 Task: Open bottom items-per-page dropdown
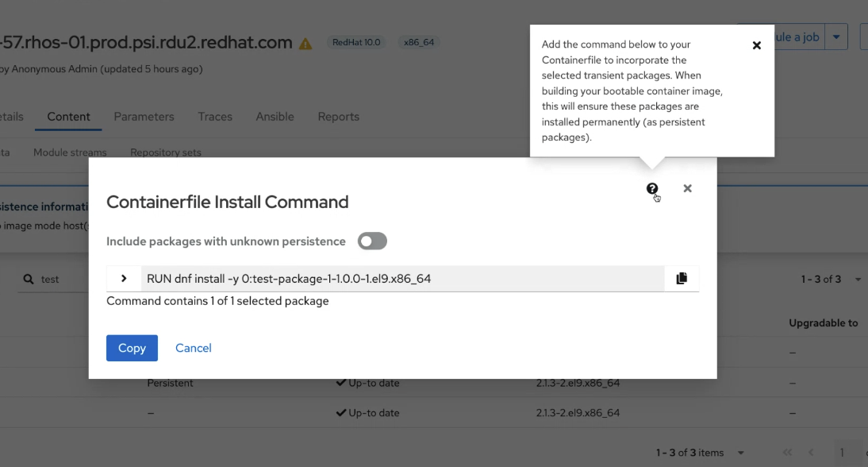pos(741,453)
